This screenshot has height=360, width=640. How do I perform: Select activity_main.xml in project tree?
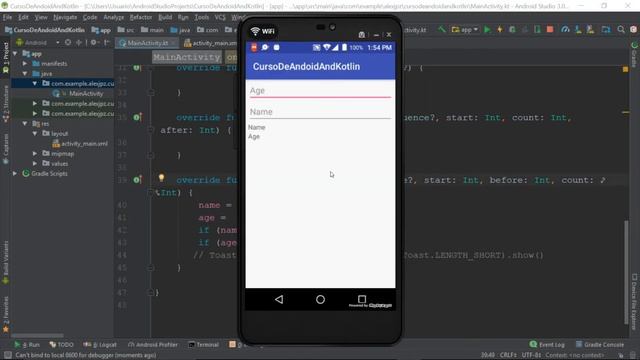80,144
